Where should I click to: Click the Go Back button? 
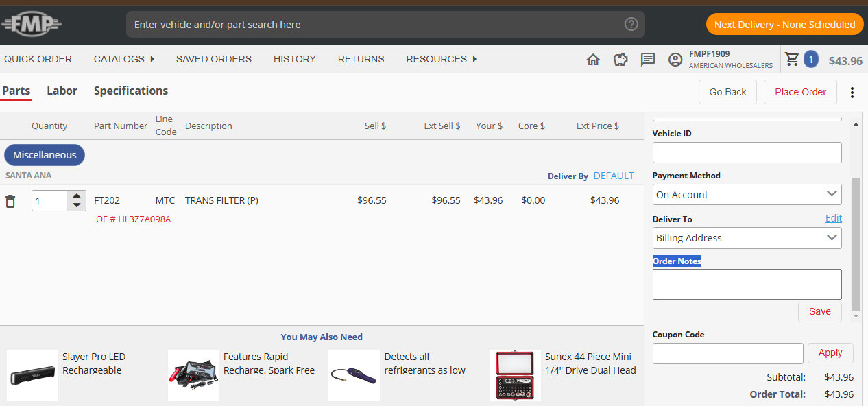point(727,92)
